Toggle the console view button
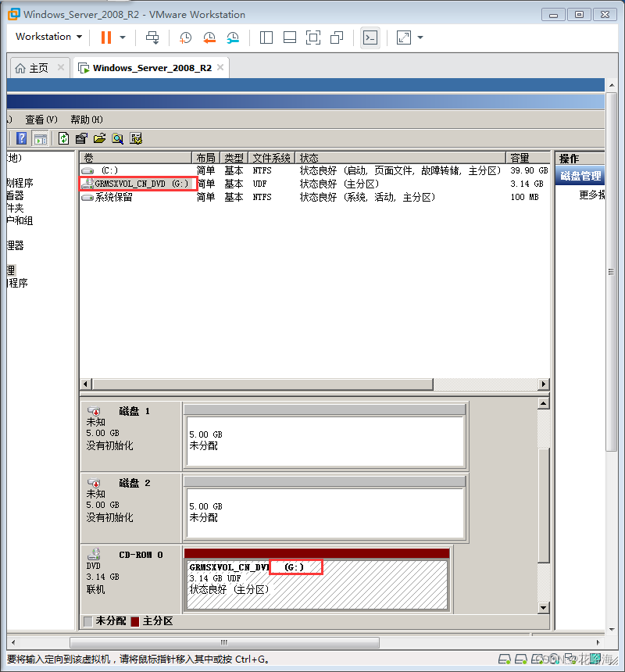This screenshot has height=672, width=625. (370, 38)
